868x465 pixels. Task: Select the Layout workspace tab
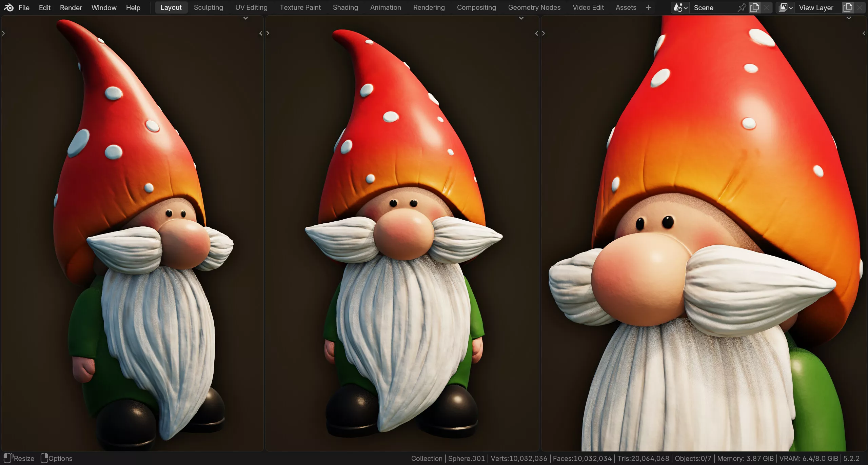pos(171,7)
